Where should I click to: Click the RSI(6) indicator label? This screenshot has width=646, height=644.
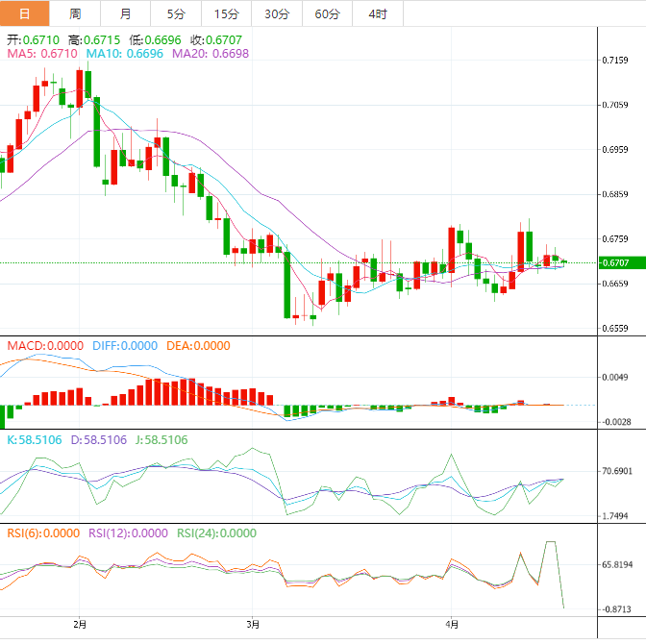click(43, 533)
